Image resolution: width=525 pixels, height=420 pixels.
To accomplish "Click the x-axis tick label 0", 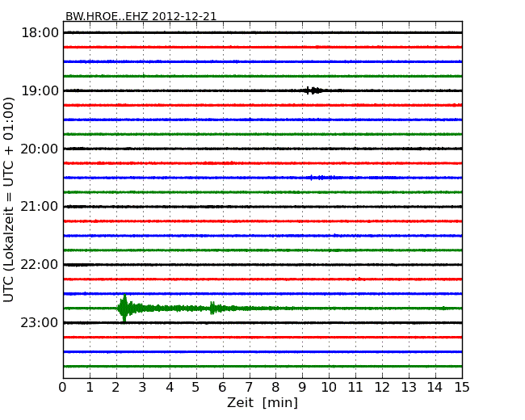I will click(63, 388).
